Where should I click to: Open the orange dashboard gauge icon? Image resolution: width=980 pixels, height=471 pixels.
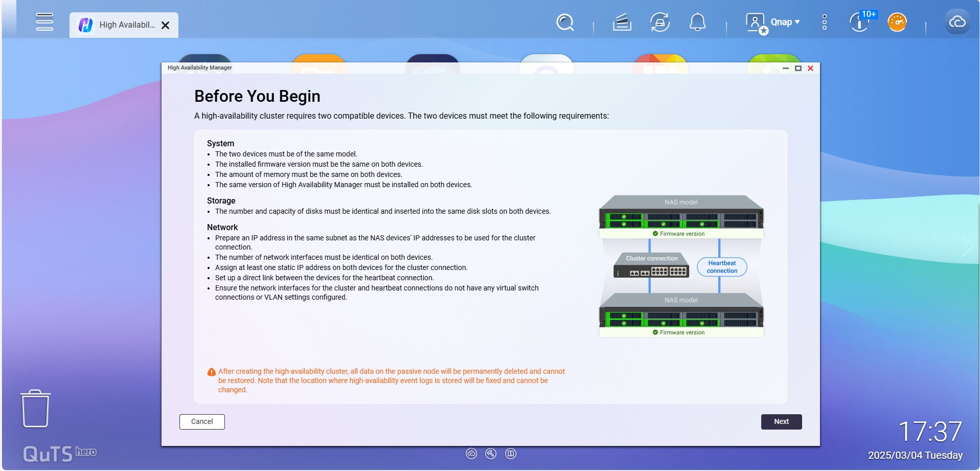[x=897, y=22]
